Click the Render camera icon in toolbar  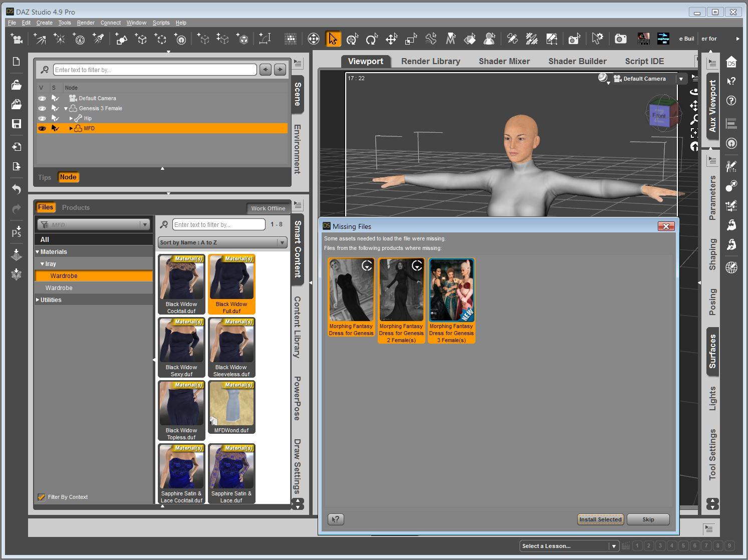(x=621, y=39)
